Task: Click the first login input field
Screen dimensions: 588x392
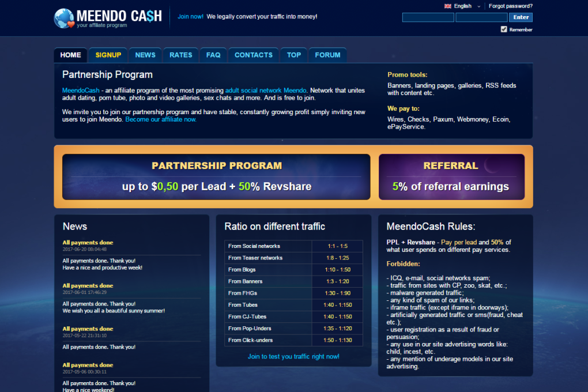Action: tap(428, 18)
